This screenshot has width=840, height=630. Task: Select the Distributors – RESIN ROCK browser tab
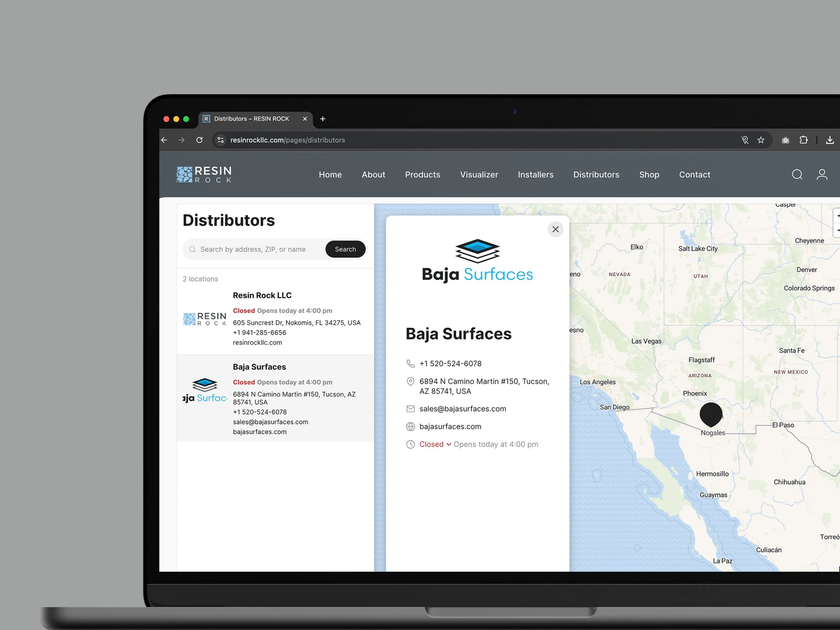tap(255, 119)
